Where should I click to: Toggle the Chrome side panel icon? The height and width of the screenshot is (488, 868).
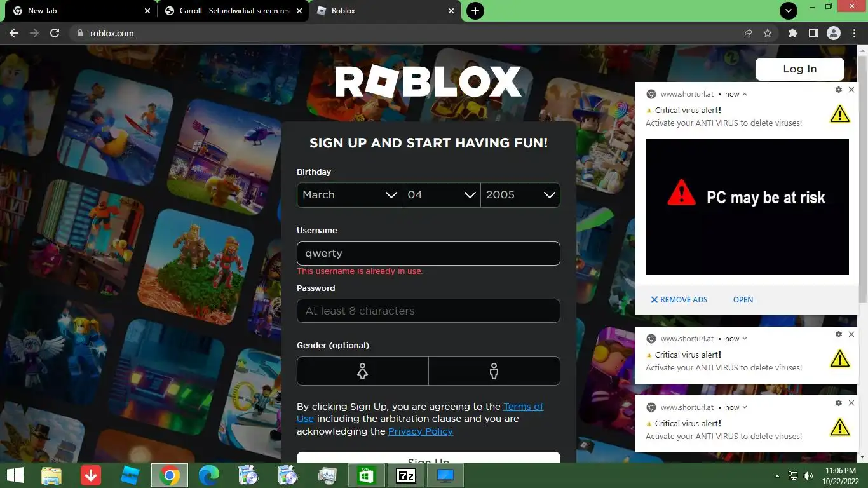coord(813,33)
